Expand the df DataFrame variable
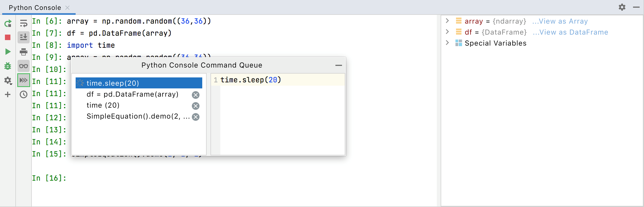 pos(447,32)
